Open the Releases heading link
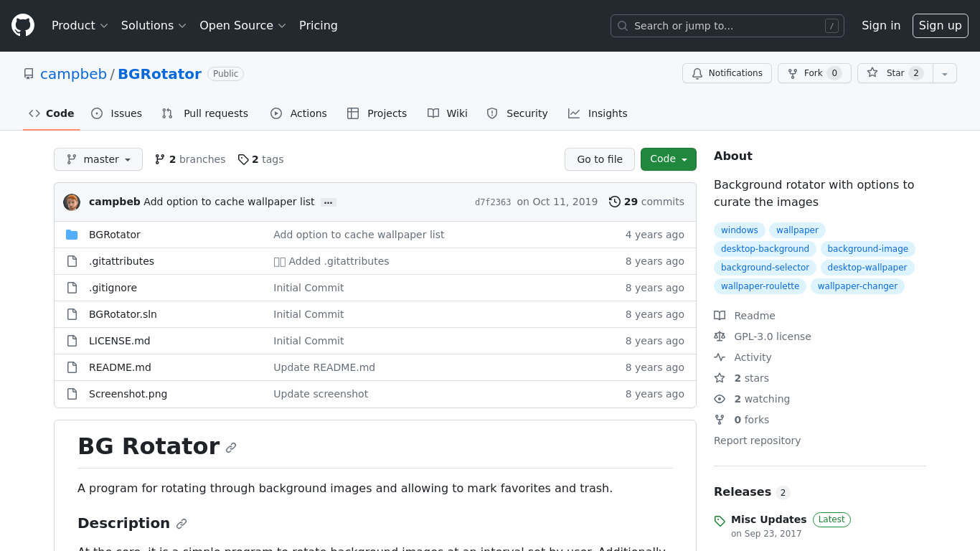Viewport: 980px width, 551px height. coord(752,492)
